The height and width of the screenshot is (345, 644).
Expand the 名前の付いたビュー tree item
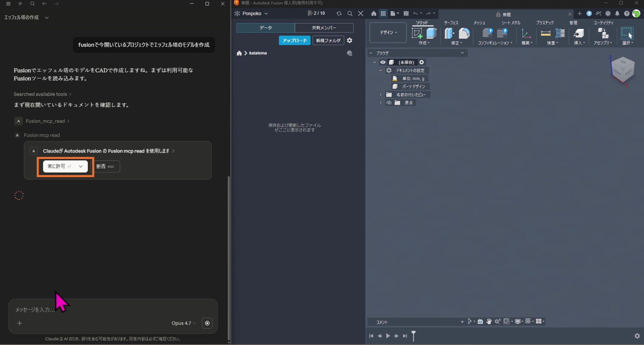[380, 94]
